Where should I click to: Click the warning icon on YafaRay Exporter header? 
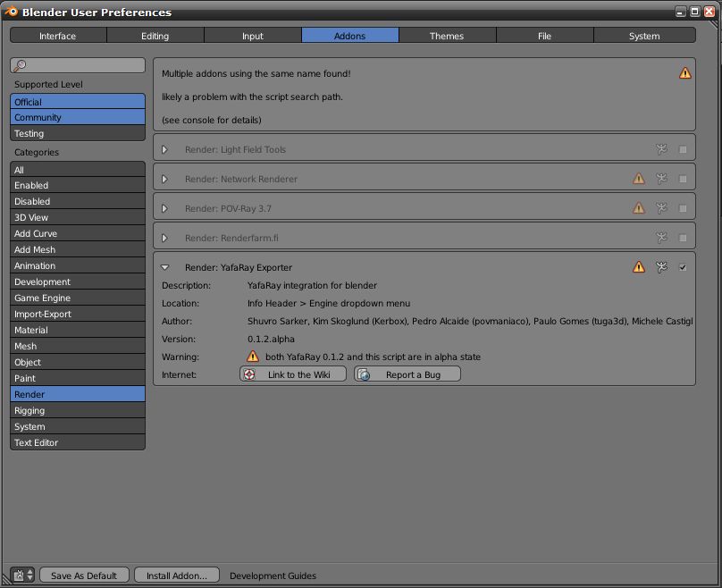tap(638, 267)
